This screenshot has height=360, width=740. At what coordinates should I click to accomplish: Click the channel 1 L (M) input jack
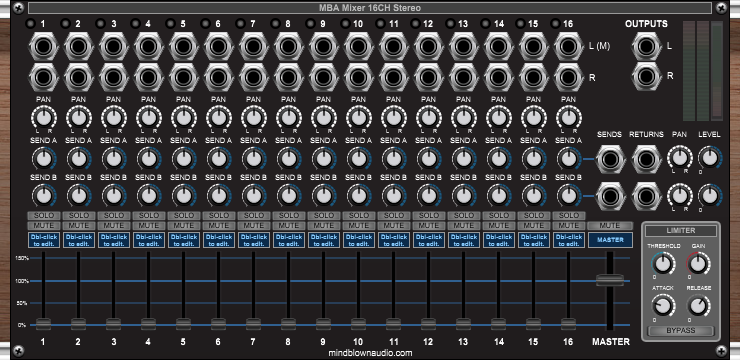43,47
